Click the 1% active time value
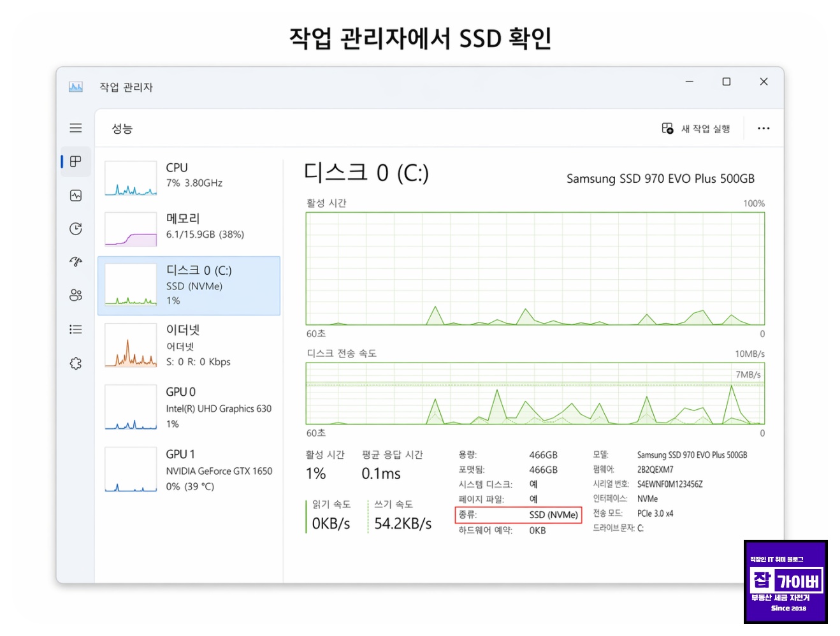This screenshot has height=636, width=840. (x=315, y=474)
